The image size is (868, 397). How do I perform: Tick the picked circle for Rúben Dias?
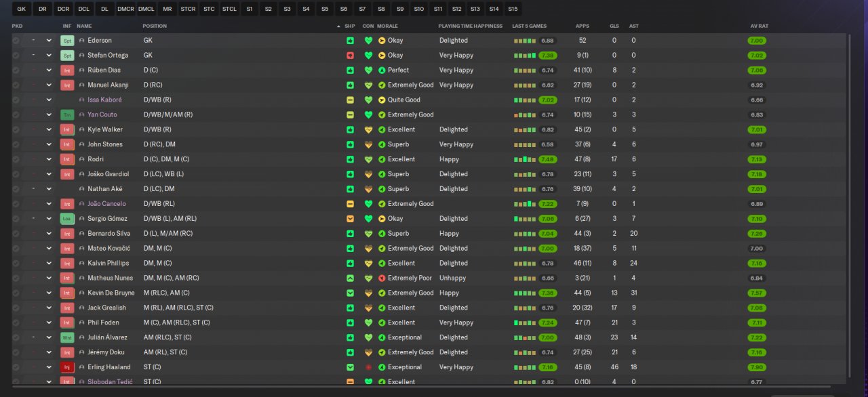tap(16, 70)
